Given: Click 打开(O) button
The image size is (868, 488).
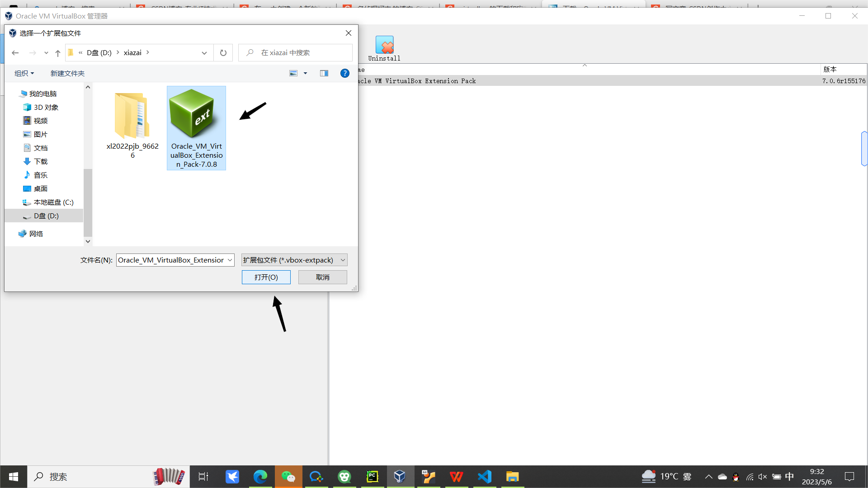Looking at the screenshot, I should tap(266, 277).
